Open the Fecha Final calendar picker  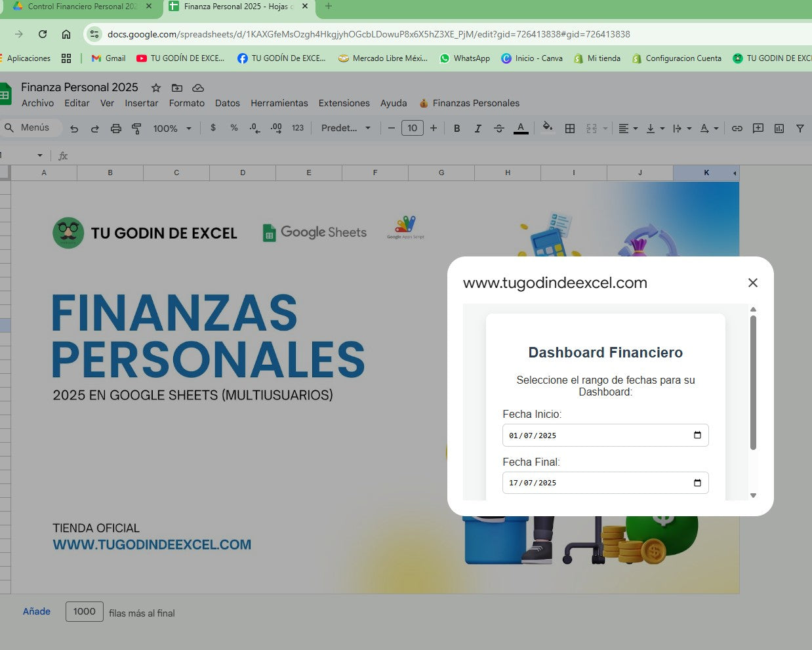697,483
